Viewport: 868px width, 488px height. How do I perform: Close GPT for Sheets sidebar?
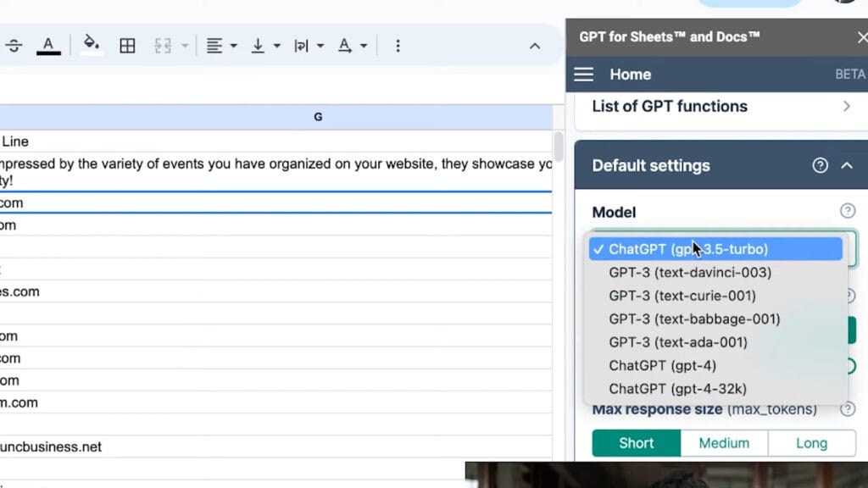pos(862,37)
